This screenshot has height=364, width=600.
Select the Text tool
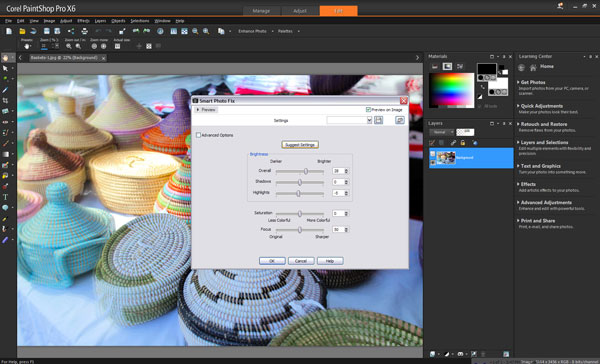[5, 197]
